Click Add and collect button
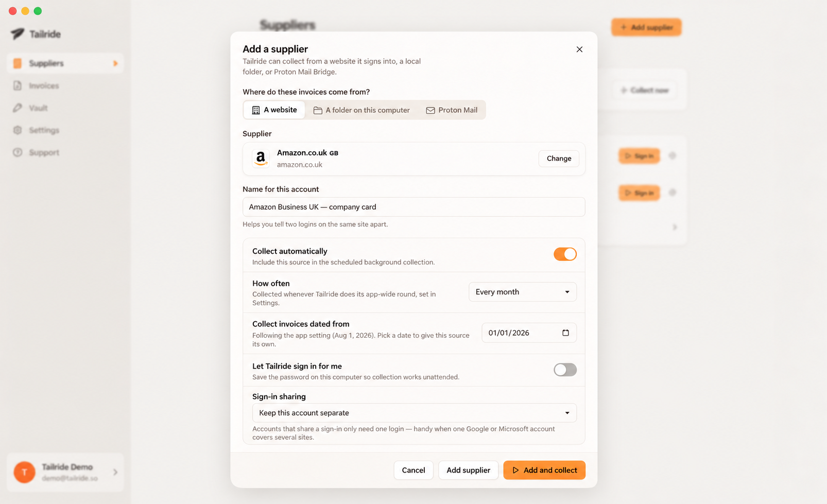 (544, 470)
